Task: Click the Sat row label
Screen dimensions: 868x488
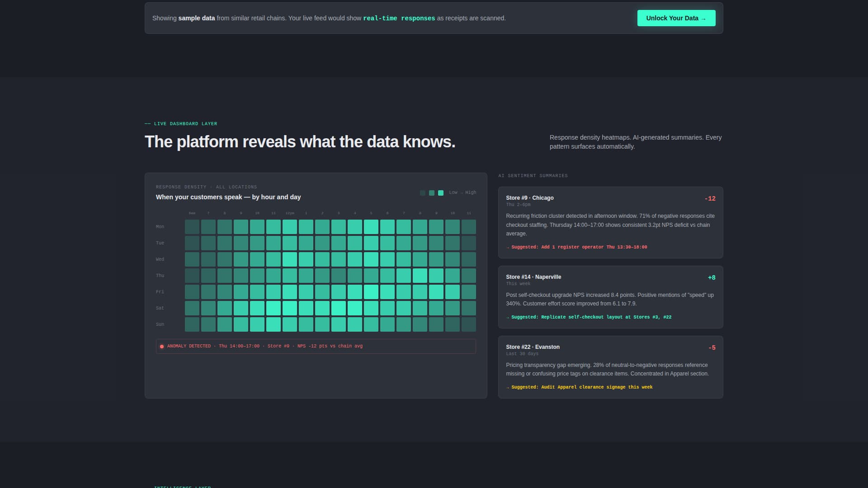Action: pyautogui.click(x=160, y=308)
